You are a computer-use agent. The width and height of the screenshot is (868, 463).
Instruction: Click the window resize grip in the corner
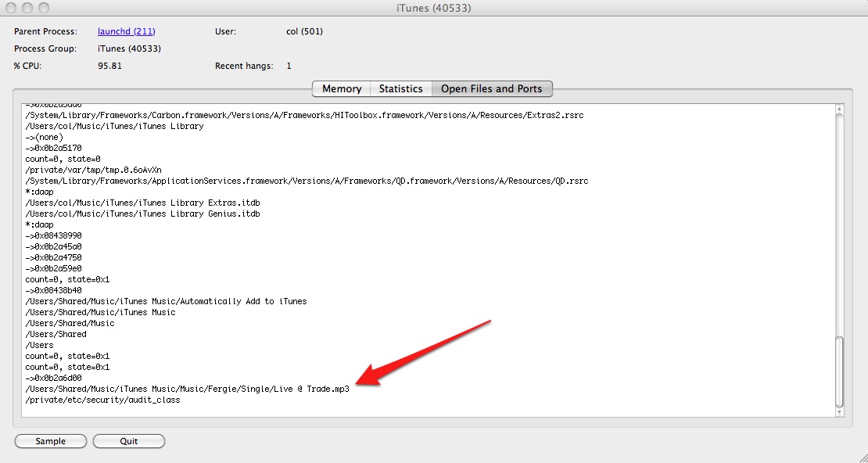click(862, 458)
